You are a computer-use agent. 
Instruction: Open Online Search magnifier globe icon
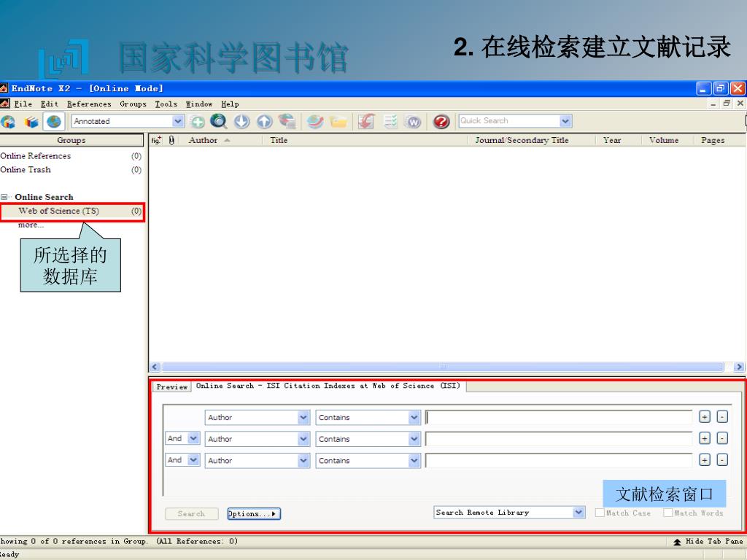[219, 121]
